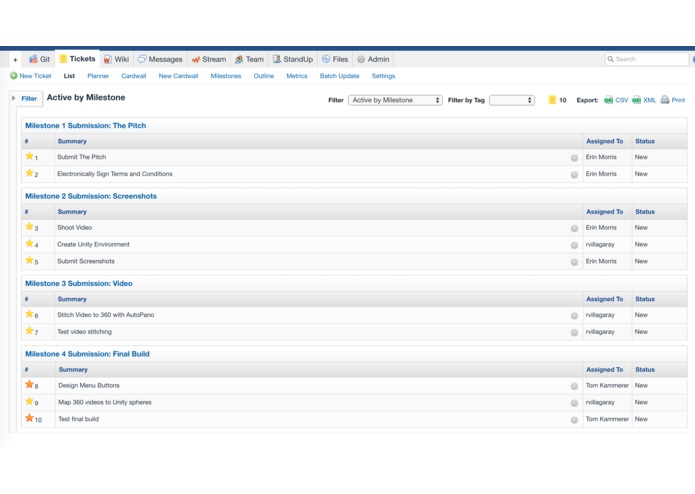The height and width of the screenshot is (494, 695).
Task: Open the Metrics page
Action: click(297, 76)
